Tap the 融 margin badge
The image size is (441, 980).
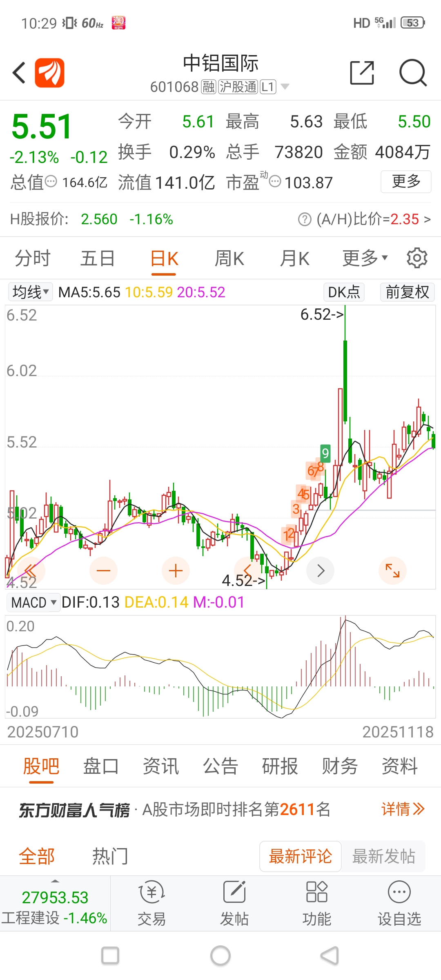coord(209,87)
